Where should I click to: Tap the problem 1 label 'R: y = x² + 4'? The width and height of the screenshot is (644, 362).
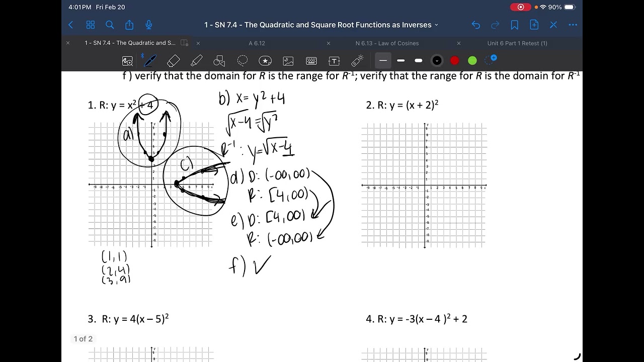tap(126, 105)
